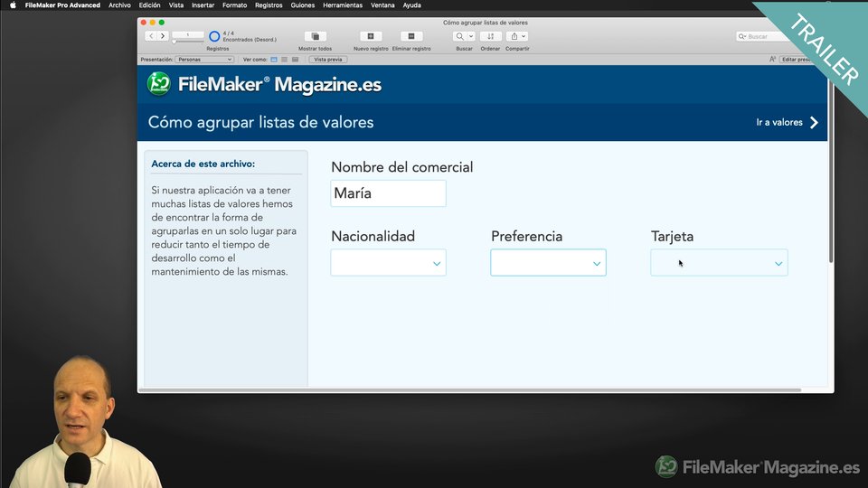Click the Ordenar sort icon
The height and width of the screenshot is (488, 868).
click(x=490, y=36)
